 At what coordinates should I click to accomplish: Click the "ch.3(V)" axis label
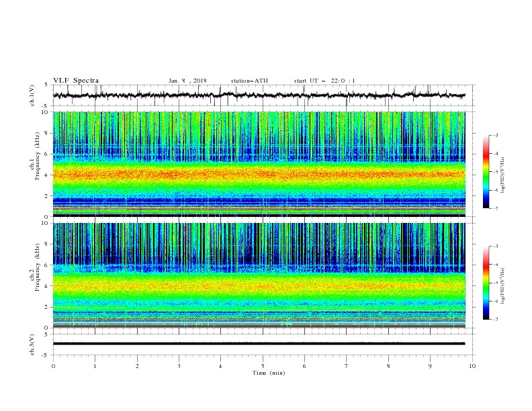32,345
